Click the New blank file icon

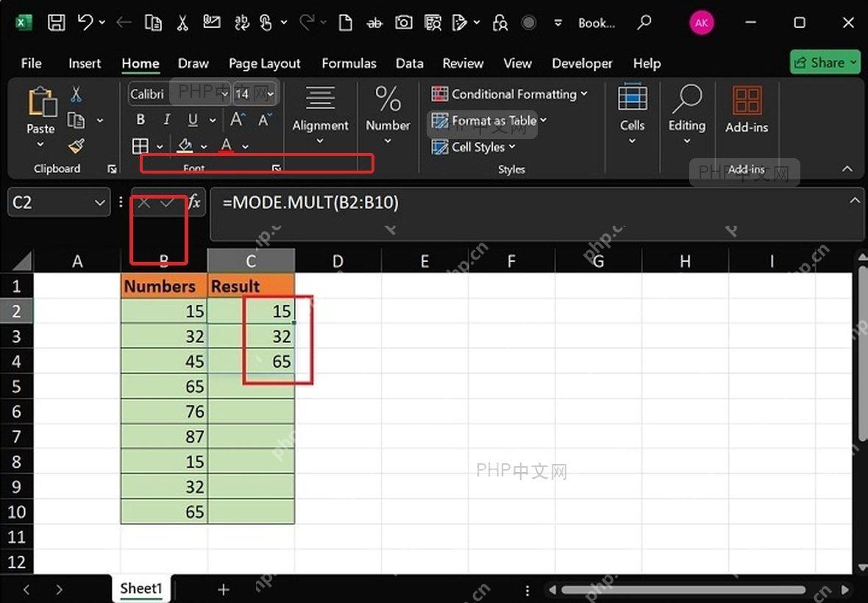(x=346, y=23)
